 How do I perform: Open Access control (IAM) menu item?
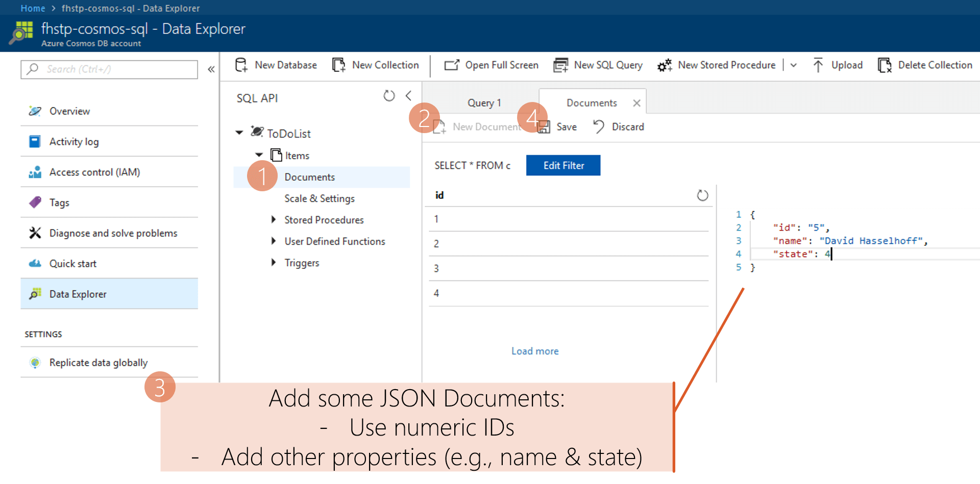[x=109, y=172]
